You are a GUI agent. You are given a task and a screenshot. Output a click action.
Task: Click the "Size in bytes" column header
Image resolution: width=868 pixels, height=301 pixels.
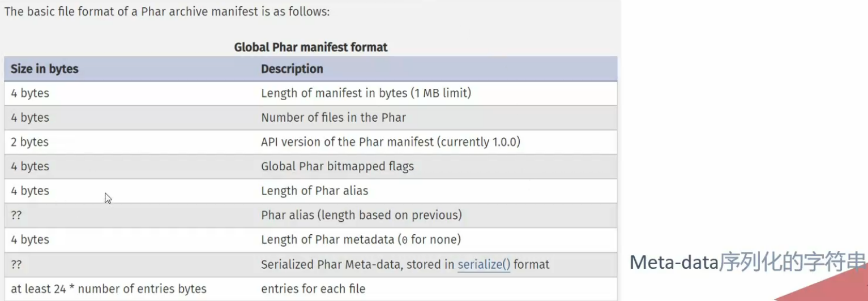point(45,69)
